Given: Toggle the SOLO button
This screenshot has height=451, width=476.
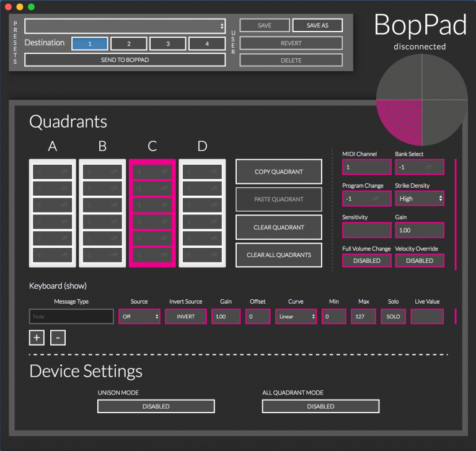Looking at the screenshot, I should [x=393, y=317].
